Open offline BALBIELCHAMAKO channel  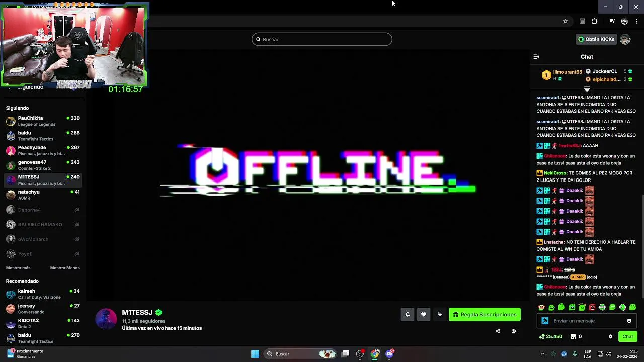pos(43,224)
